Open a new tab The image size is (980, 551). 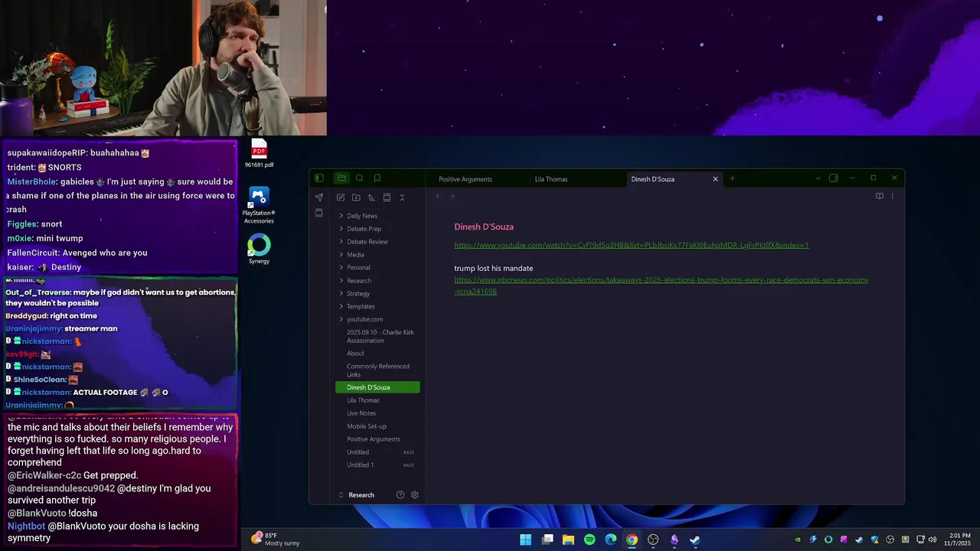pos(732,178)
